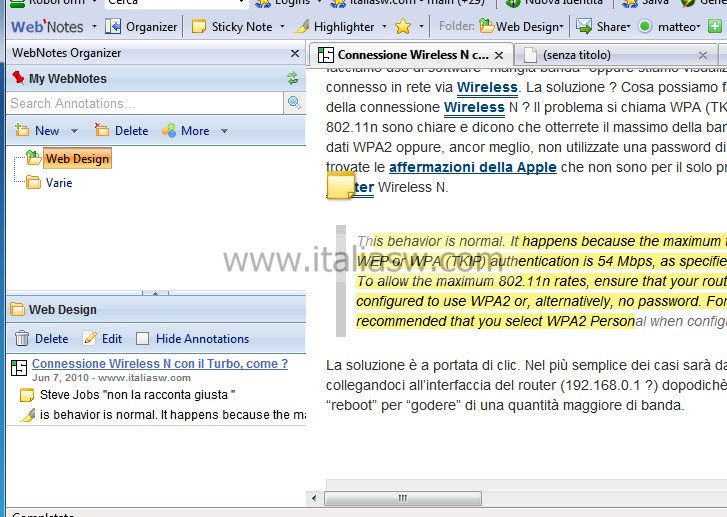Switch to the Connessione Wireless N tab
The height and width of the screenshot is (517, 727).
coord(411,55)
